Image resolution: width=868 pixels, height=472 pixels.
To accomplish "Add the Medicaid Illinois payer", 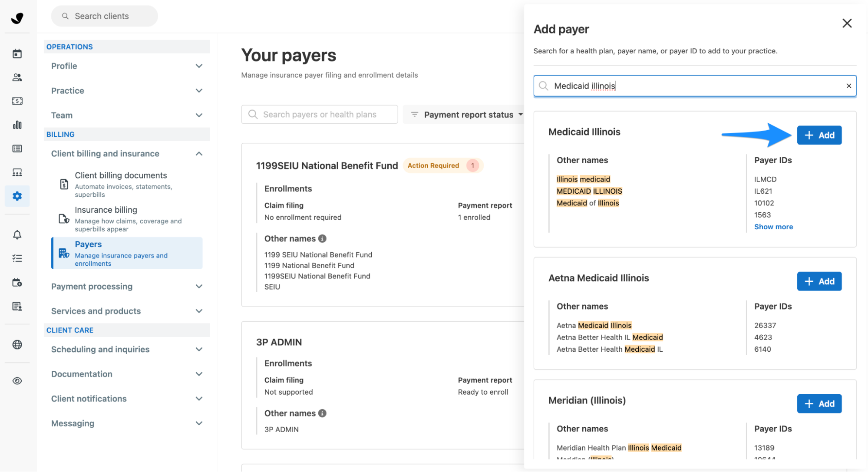I will click(819, 135).
